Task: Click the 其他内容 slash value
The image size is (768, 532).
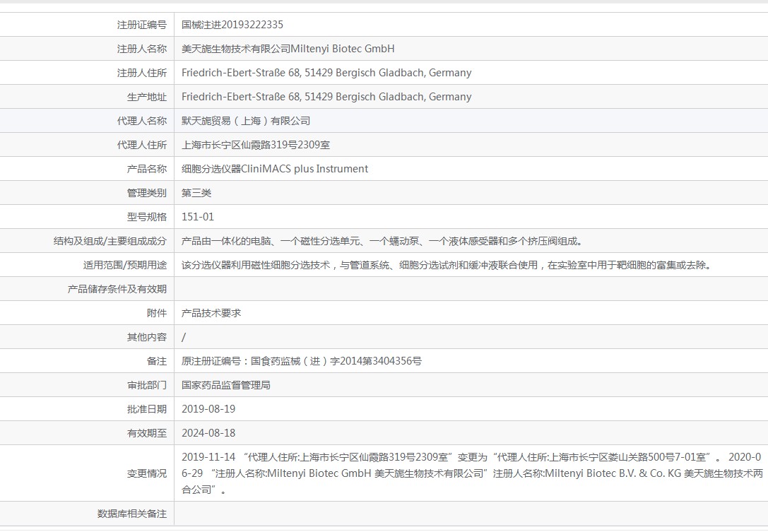Action: 184,336
